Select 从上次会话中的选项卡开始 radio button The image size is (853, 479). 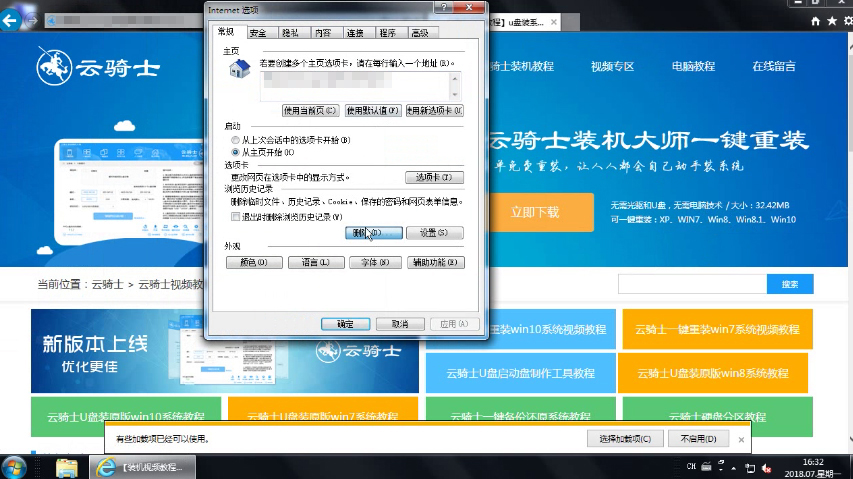235,140
